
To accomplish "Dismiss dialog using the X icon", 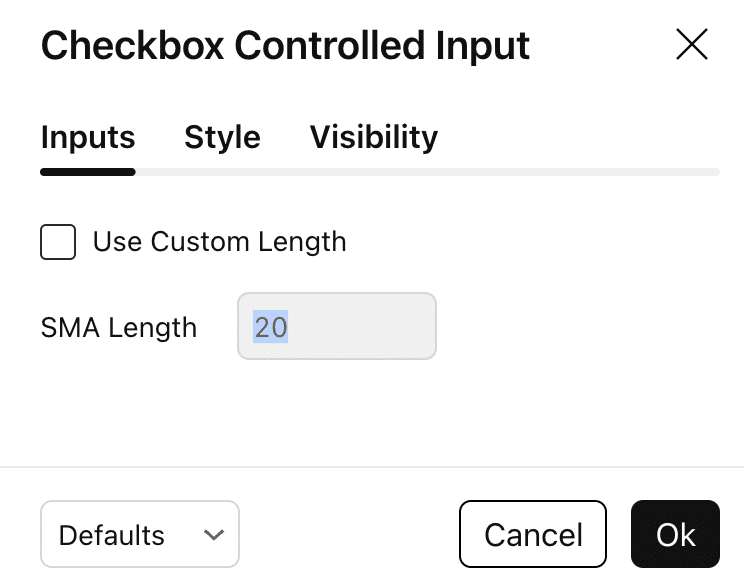I will tap(692, 45).
